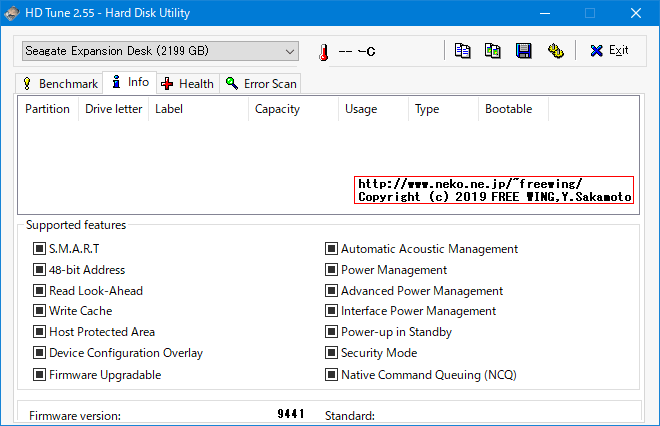660x426 pixels.
Task: Select the Info tab
Action: click(130, 83)
